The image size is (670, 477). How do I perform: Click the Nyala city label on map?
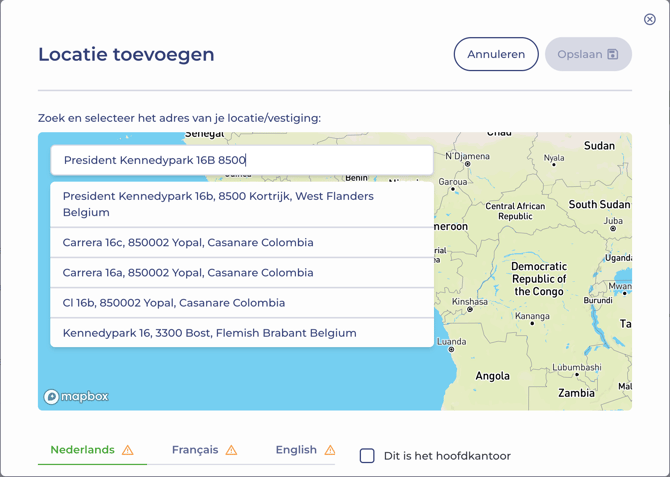554,158
